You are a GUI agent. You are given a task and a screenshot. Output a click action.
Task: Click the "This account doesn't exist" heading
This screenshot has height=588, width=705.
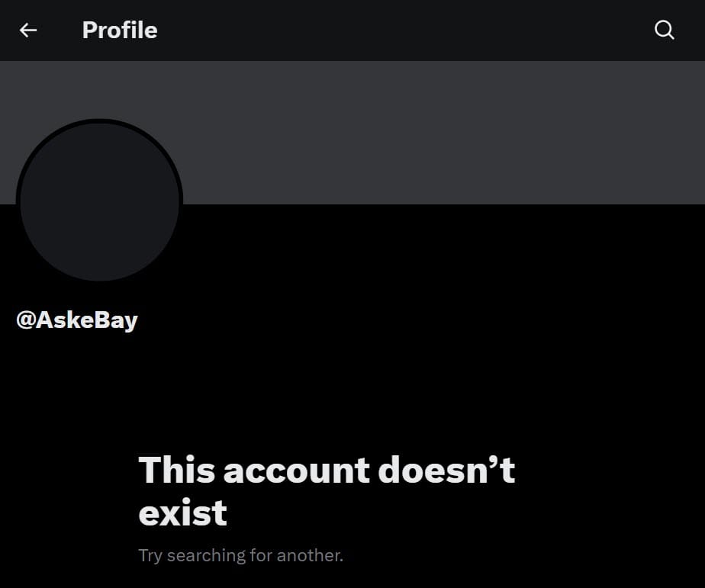click(327, 490)
